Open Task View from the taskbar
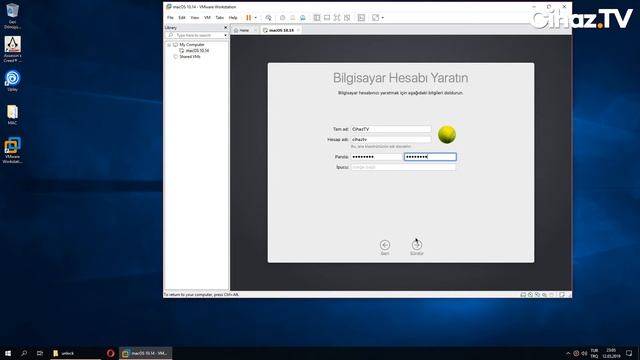Screen dimensions: 640x360 click(x=40, y=353)
